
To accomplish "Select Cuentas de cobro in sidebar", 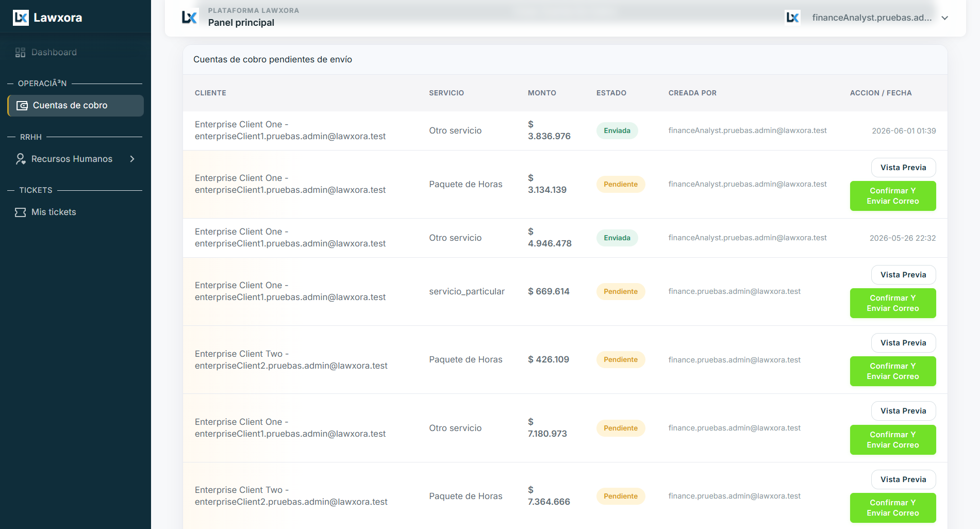I will (x=75, y=106).
